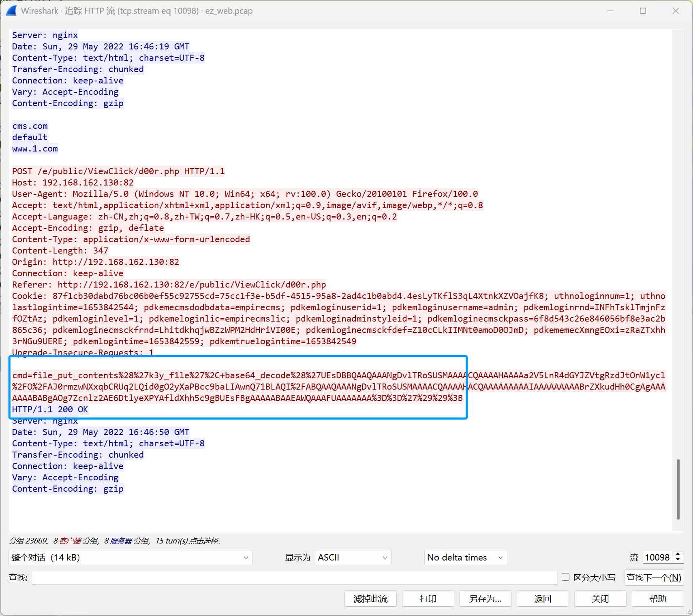Screen dimensions: 693x616
Task: Click the www.1.com response text
Action: (35, 149)
